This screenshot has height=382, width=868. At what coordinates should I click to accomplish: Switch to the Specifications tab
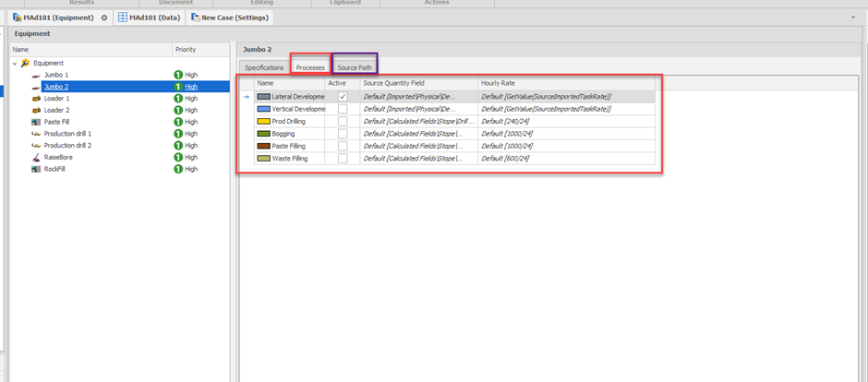click(x=264, y=67)
